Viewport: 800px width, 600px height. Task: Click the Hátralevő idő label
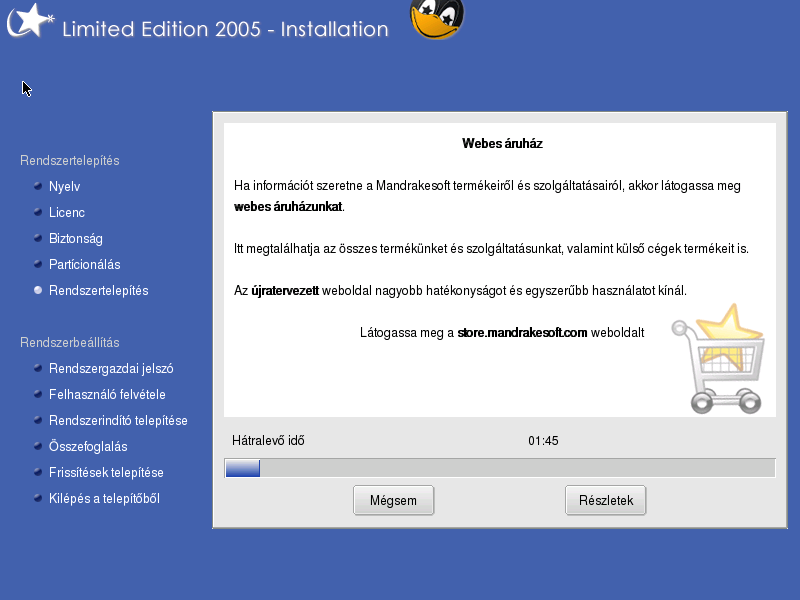(x=268, y=440)
